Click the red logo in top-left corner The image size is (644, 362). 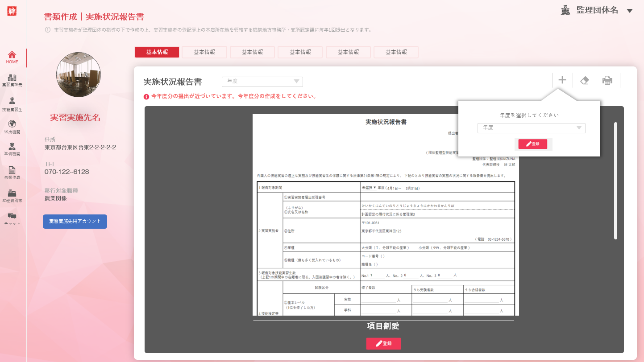[x=12, y=12]
